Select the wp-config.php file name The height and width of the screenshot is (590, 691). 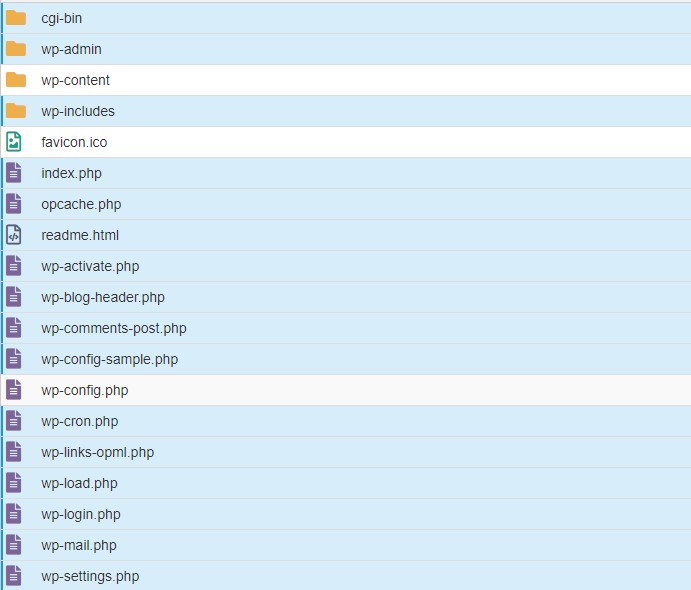85,390
